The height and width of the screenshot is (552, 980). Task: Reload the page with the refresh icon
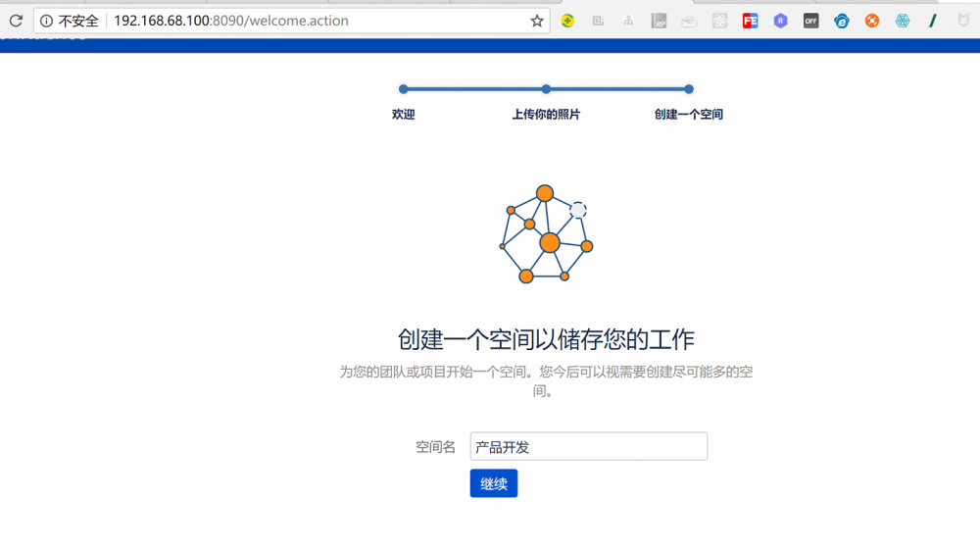(16, 21)
